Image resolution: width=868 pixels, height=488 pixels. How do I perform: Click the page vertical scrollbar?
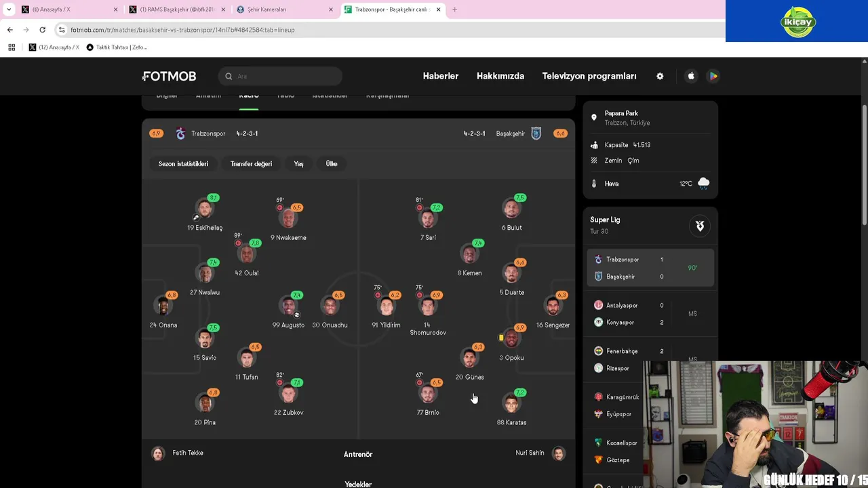coord(865,166)
